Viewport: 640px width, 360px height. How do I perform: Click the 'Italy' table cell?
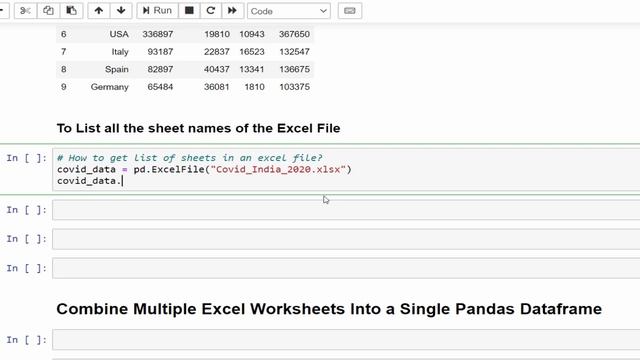[x=120, y=51]
